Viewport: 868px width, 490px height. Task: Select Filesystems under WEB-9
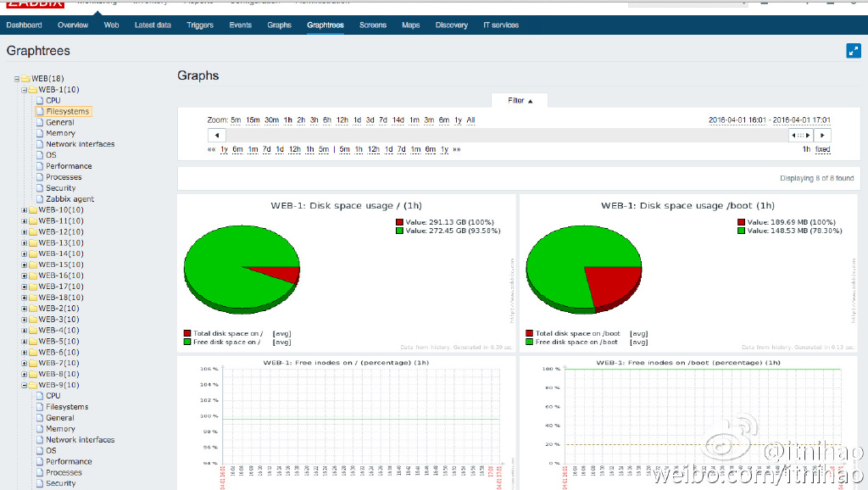[x=67, y=407]
